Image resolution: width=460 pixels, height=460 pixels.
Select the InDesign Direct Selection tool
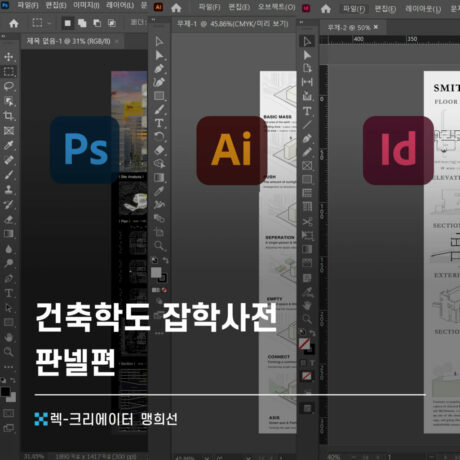307,55
